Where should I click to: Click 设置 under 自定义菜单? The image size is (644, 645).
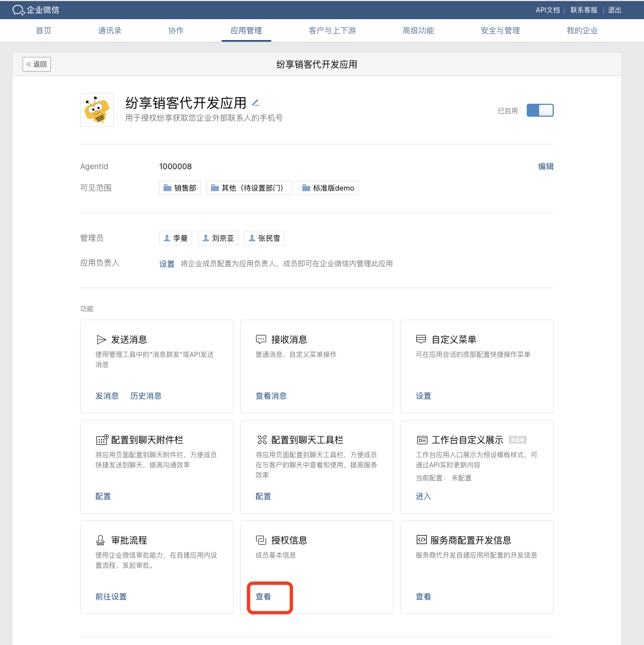click(424, 396)
